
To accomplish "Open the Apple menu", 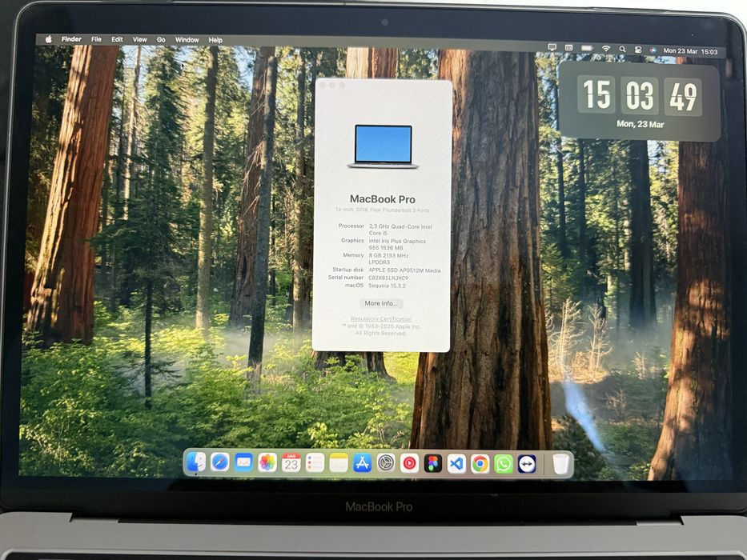I will coord(49,39).
